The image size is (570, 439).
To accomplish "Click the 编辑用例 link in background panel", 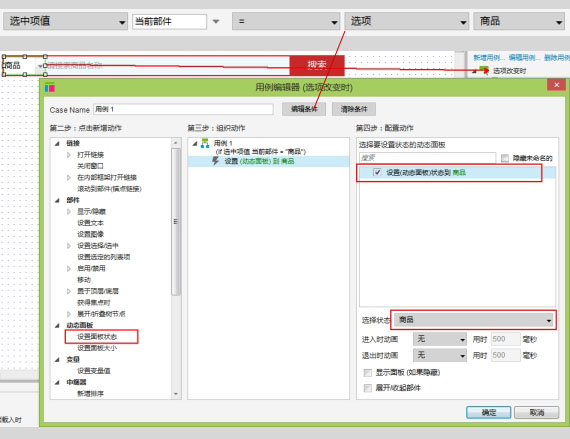I will point(524,57).
